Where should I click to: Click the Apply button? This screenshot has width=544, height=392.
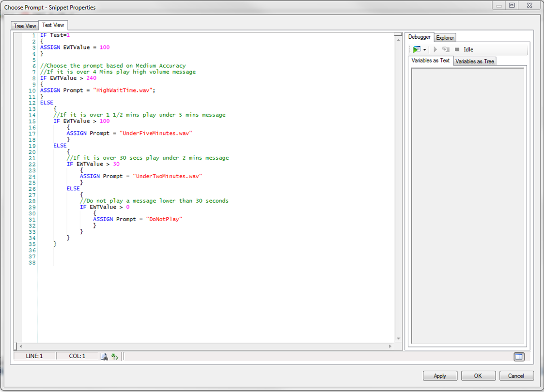(x=439, y=376)
